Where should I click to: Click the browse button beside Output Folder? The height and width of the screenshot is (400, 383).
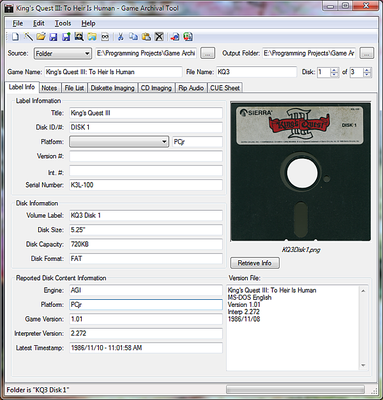367,53
